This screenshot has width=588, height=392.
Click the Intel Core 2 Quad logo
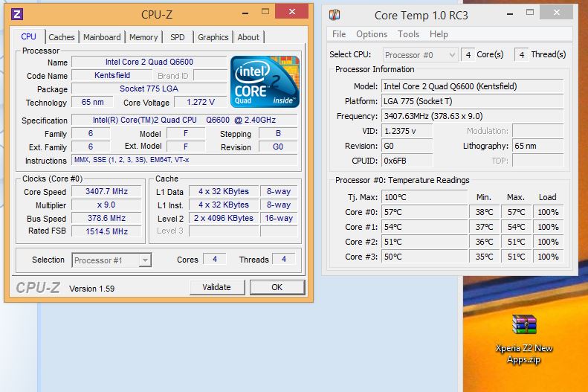click(265, 82)
